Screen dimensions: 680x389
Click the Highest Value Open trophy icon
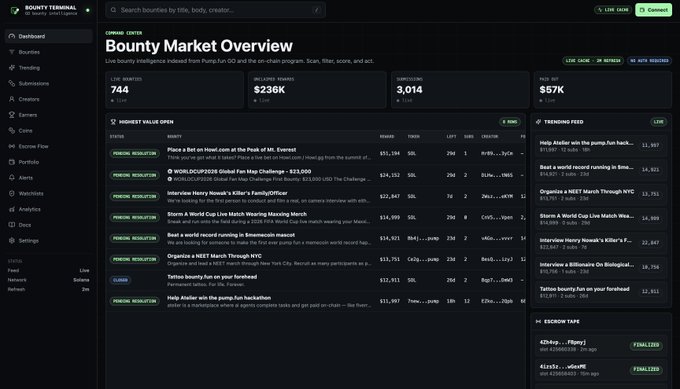coord(113,122)
